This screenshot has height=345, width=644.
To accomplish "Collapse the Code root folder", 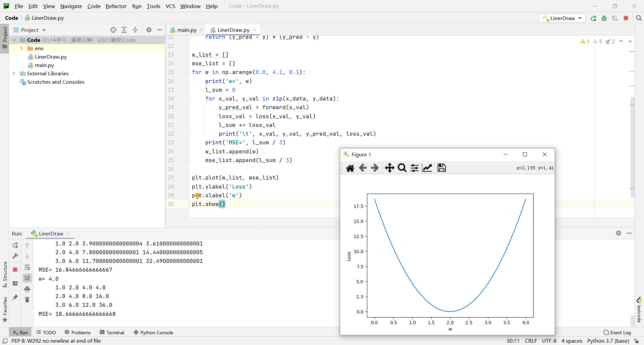I will [x=14, y=40].
